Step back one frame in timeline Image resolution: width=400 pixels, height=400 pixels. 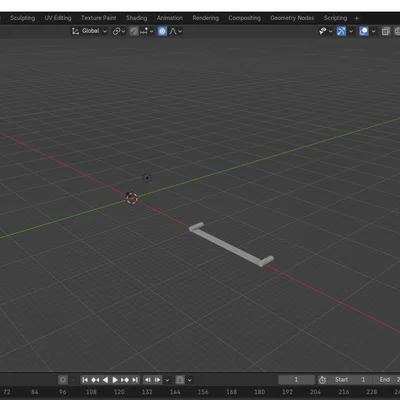147,380
